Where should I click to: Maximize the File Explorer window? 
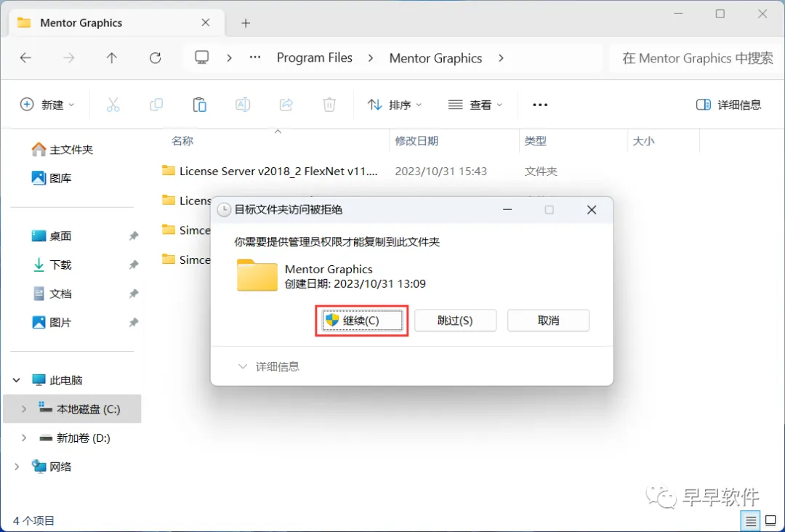pyautogui.click(x=720, y=14)
